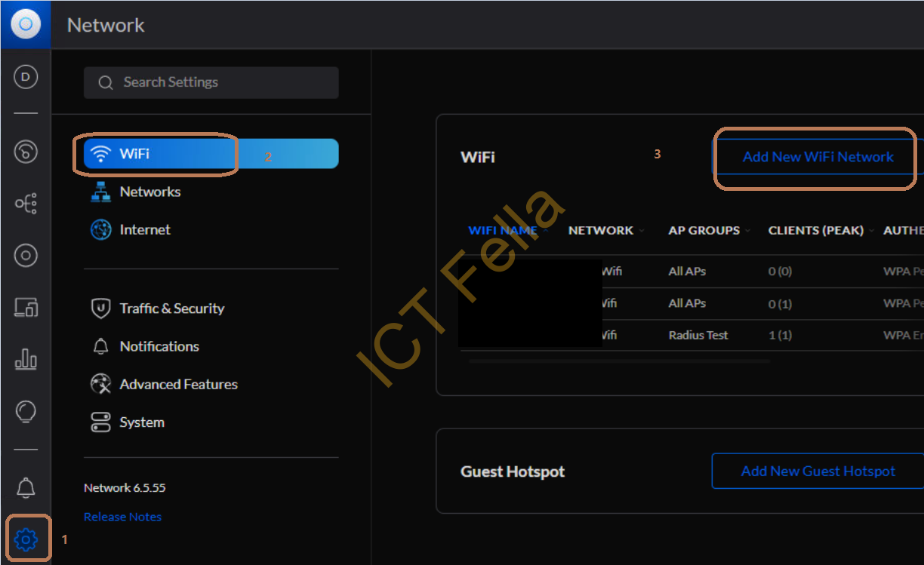Sort the table by NETWORK column
Image resolution: width=924 pixels, height=565 pixels.
click(x=601, y=230)
